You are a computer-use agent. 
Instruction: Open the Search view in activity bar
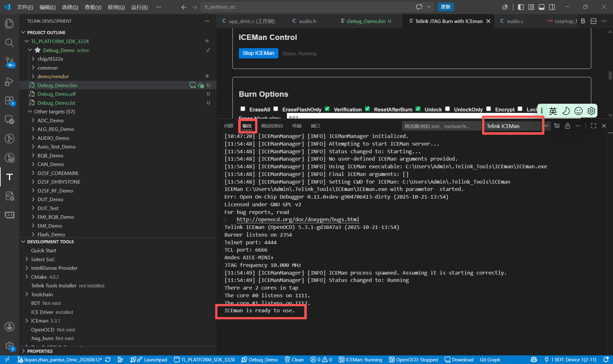point(10,42)
